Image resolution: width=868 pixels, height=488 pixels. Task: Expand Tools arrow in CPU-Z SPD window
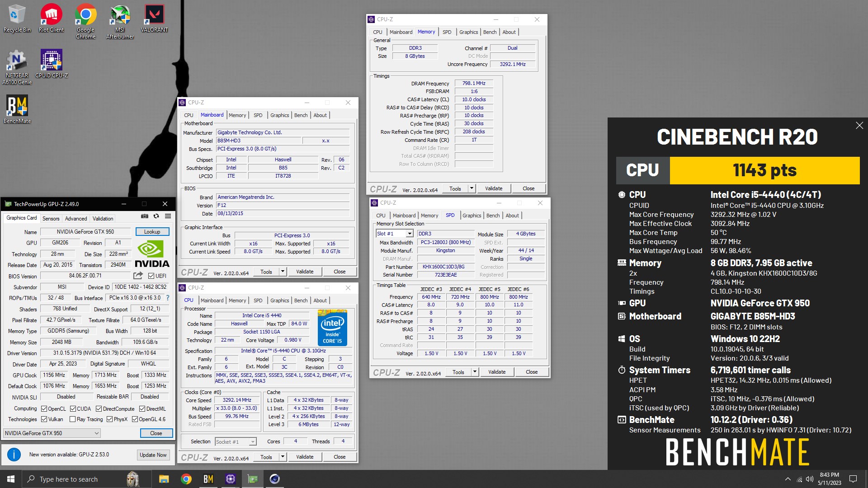[x=475, y=372]
